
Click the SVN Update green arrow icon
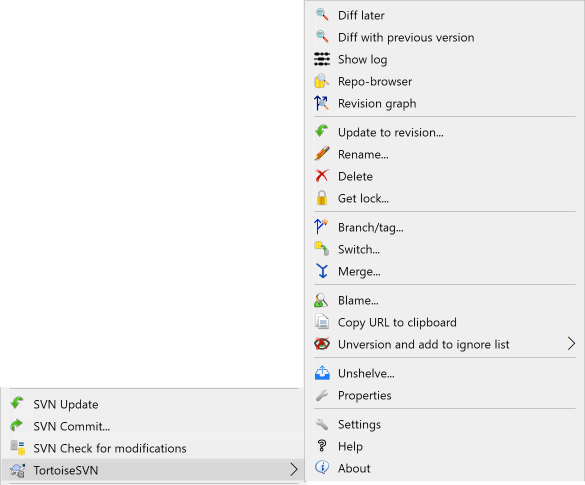pos(17,403)
